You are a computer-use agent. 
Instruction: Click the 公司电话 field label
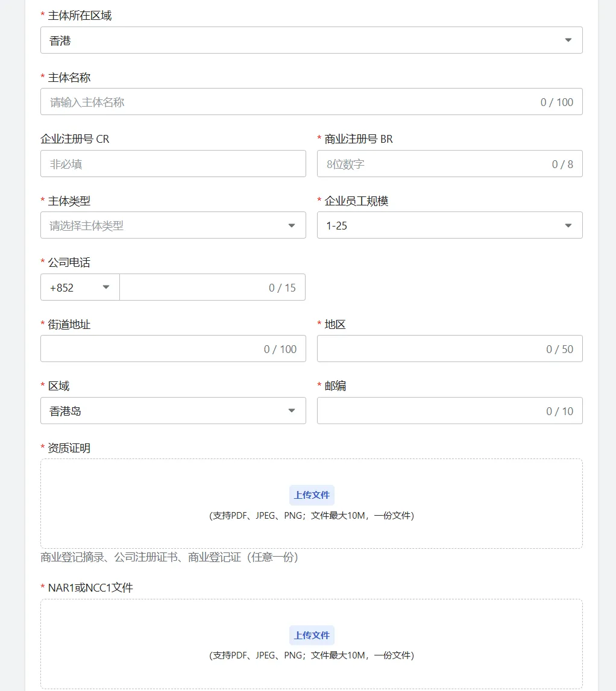click(x=69, y=263)
